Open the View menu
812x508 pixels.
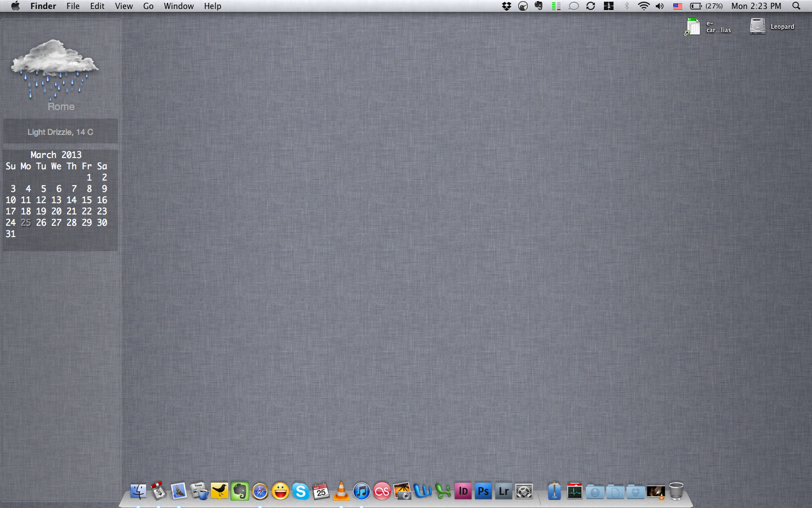124,6
